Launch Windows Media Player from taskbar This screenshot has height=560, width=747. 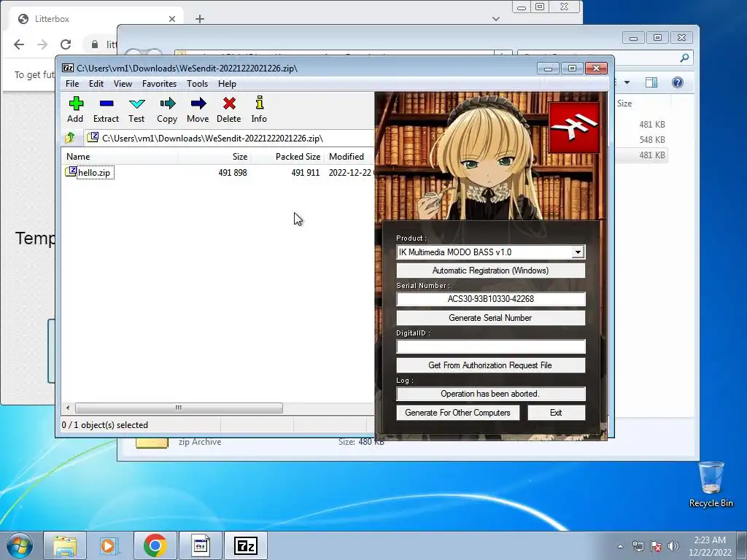coord(109,545)
